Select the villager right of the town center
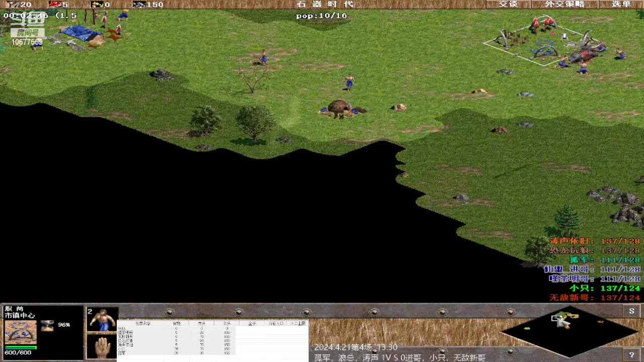The height and width of the screenshot is (362, 644). click(620, 53)
